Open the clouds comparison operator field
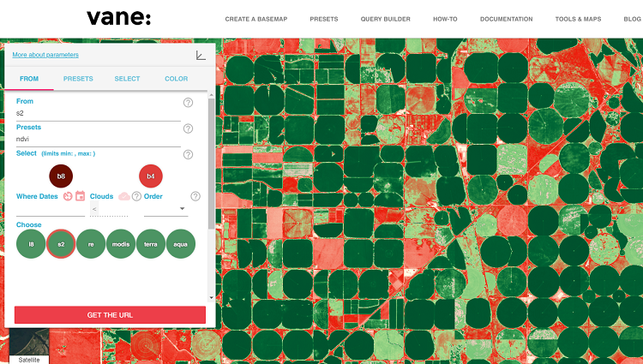643x364 pixels. (x=94, y=209)
